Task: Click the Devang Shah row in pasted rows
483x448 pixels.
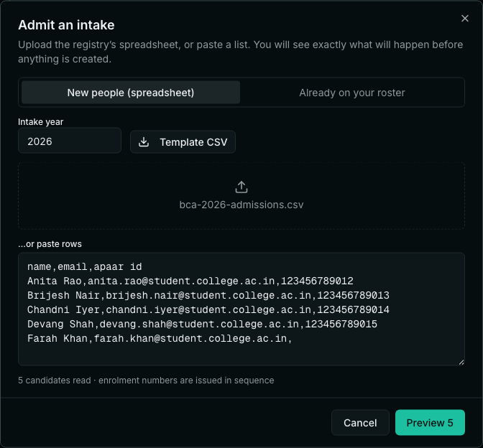Action: click(x=202, y=324)
